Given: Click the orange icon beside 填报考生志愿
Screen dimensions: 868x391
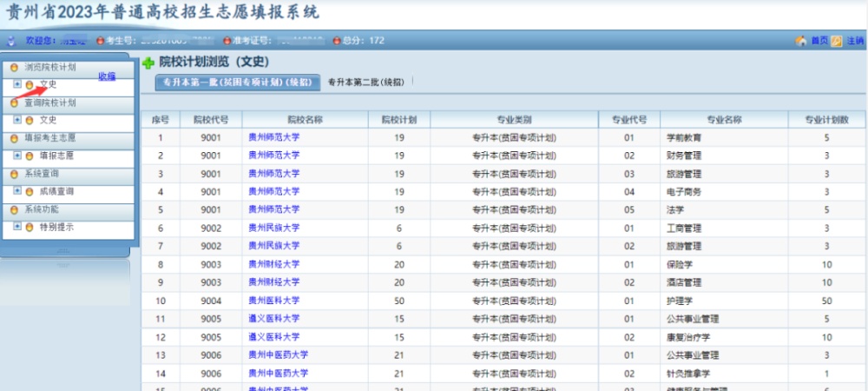Looking at the screenshot, I should pyautogui.click(x=14, y=138).
